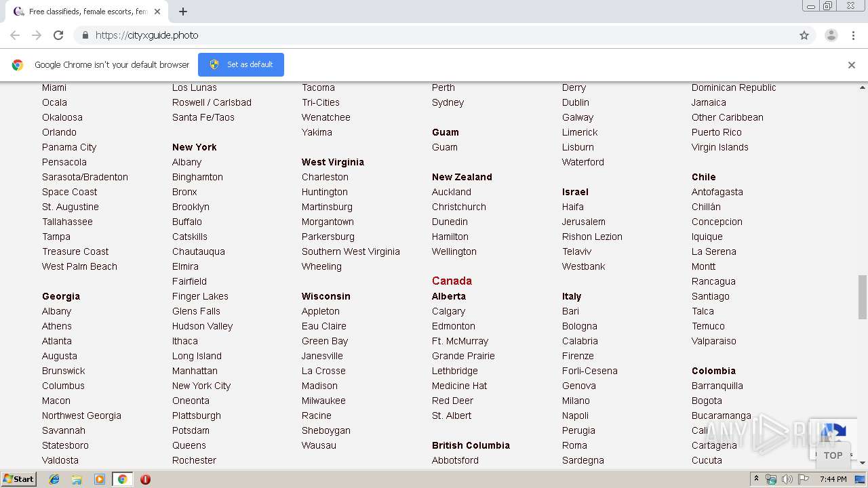Open the Santa Fe/Taos link
Screen dimensions: 868x488
tap(203, 117)
